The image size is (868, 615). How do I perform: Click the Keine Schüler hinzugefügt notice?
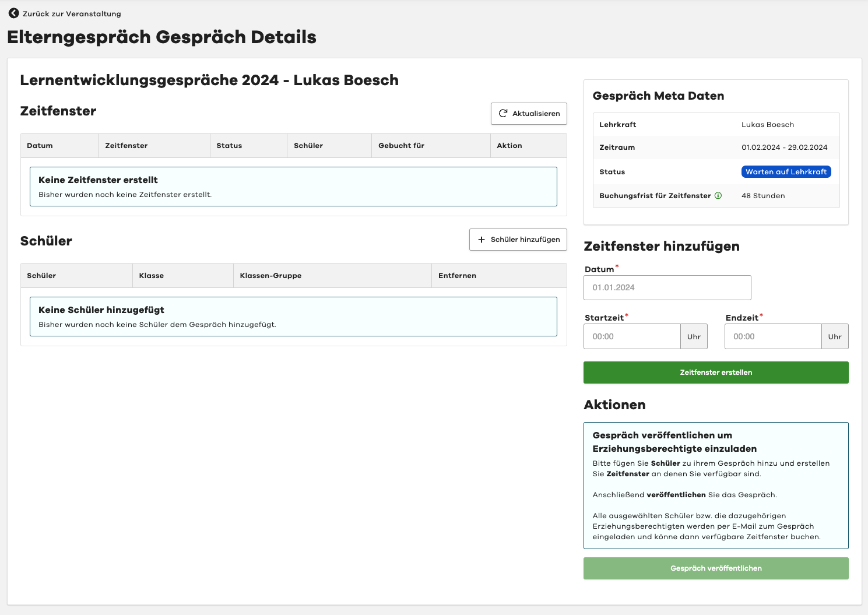coord(293,317)
